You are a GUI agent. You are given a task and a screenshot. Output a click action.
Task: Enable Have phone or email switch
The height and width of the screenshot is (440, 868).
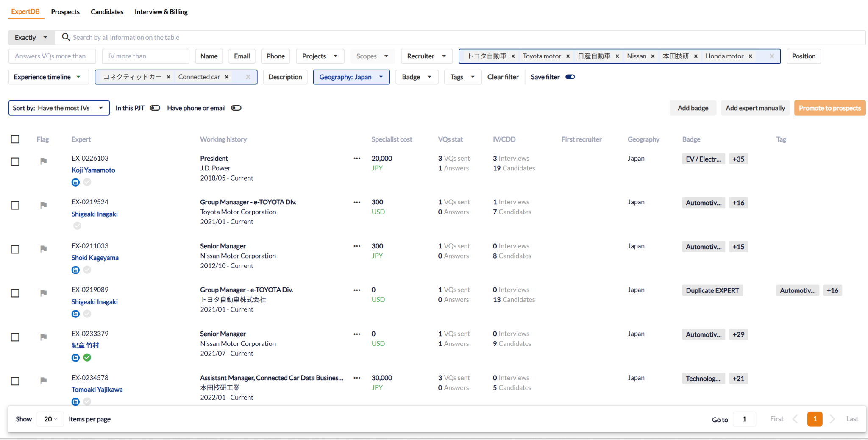point(236,108)
